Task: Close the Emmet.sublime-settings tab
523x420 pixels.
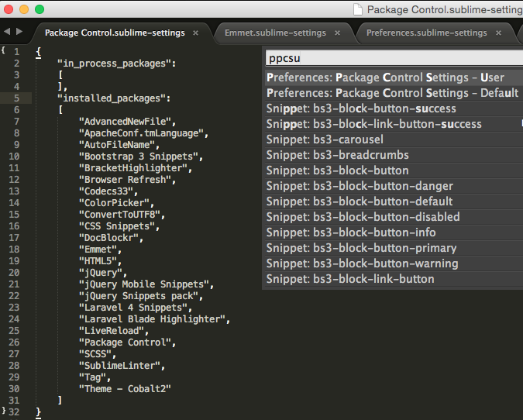Action: [x=338, y=33]
